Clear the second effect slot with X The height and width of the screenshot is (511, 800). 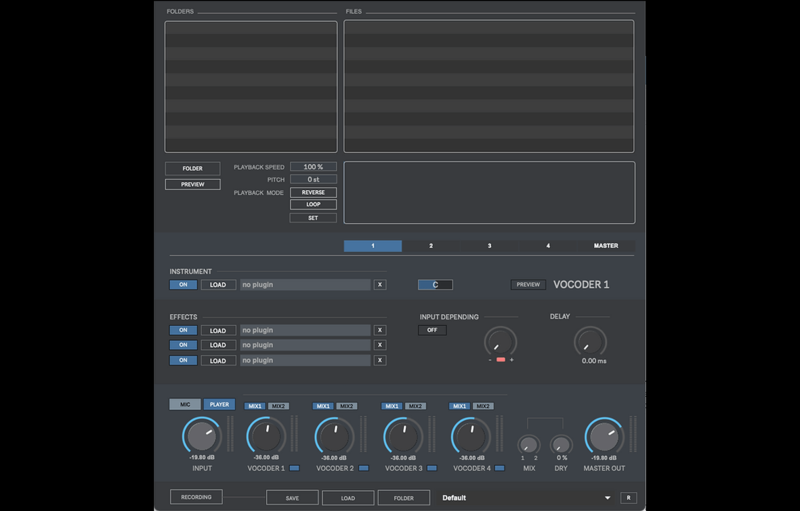click(380, 345)
